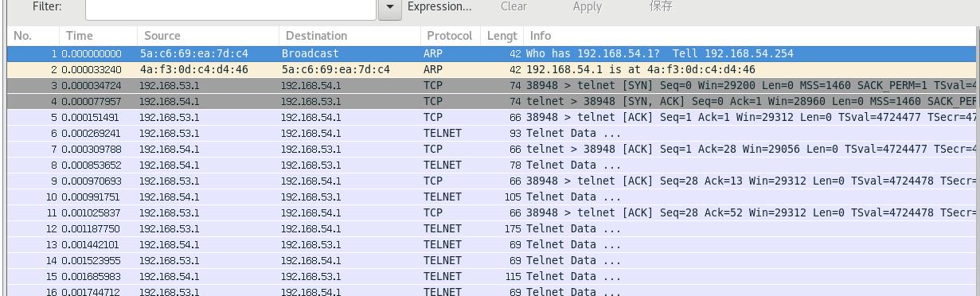Sort by the Length column header
The image size is (980, 296).
click(x=502, y=36)
